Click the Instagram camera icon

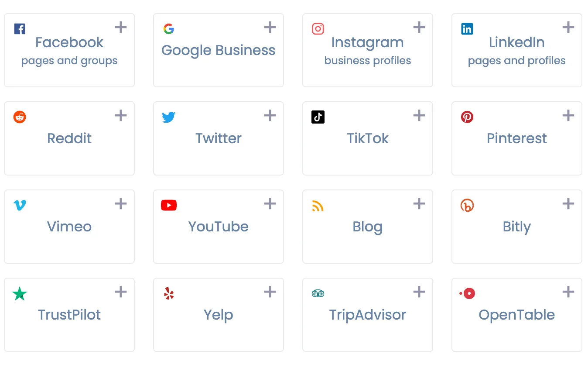[x=318, y=28]
